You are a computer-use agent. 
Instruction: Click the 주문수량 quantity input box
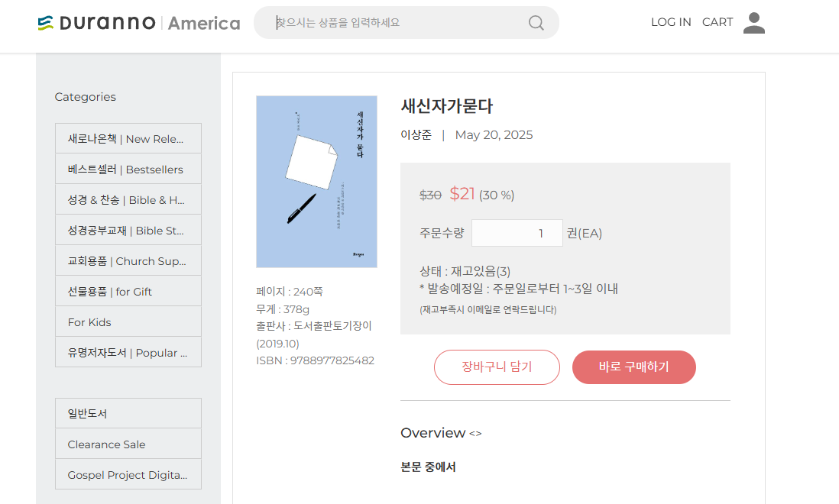pos(517,233)
